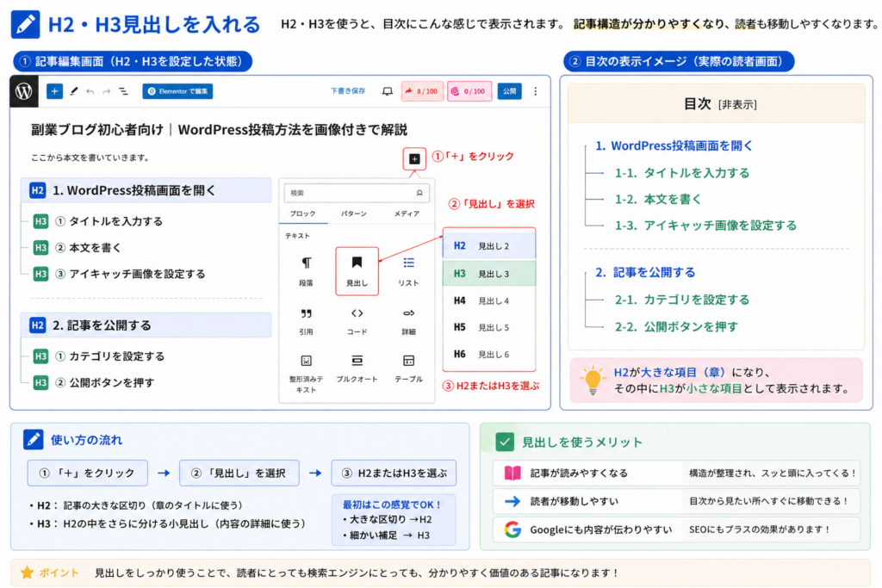Screen dimensions: 882x588
Task: Click the search magnifier icon
Action: click(x=419, y=193)
